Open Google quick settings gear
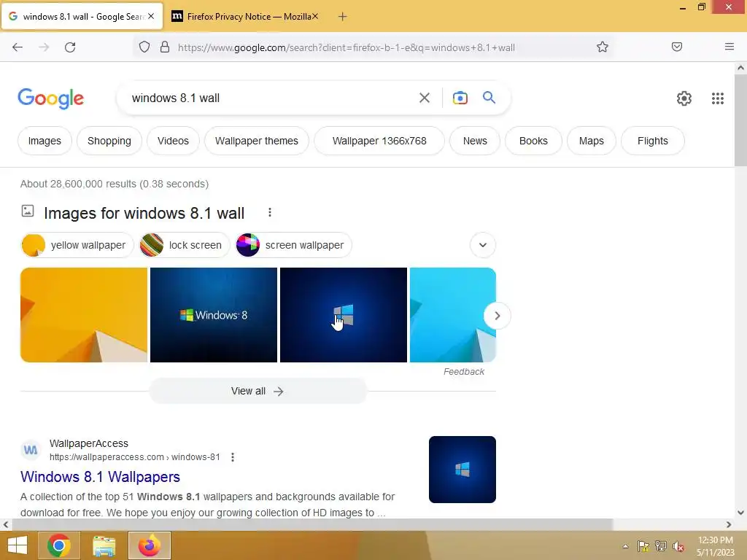 pos(684,98)
